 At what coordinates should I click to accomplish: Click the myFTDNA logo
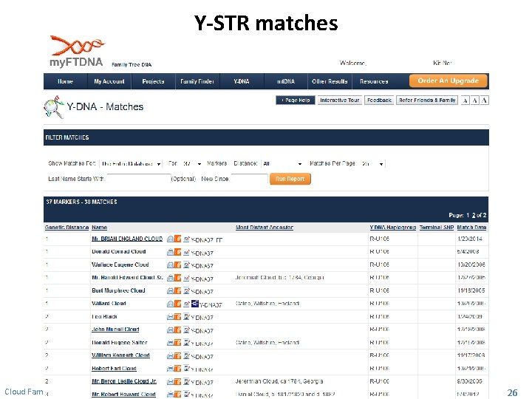point(77,51)
